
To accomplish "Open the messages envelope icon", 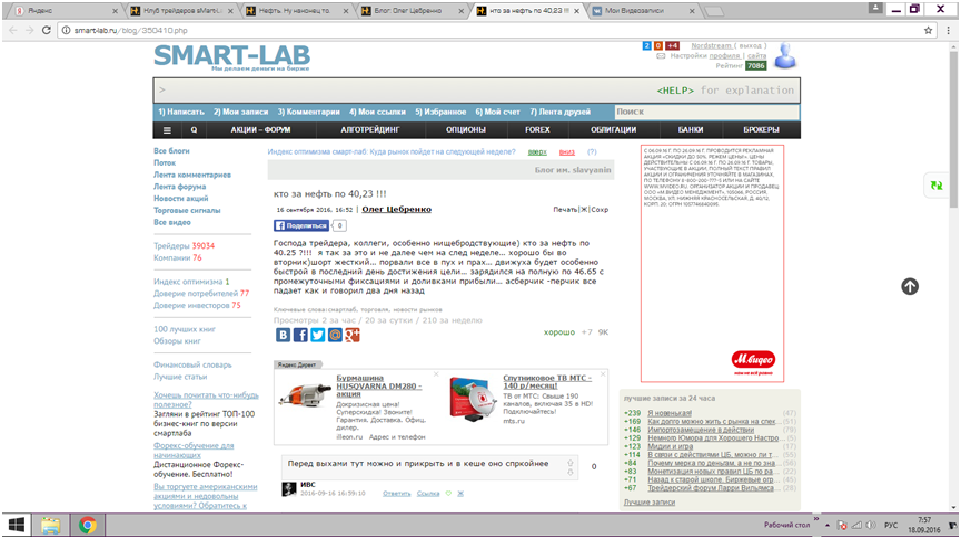I will pyautogui.click(x=661, y=56).
